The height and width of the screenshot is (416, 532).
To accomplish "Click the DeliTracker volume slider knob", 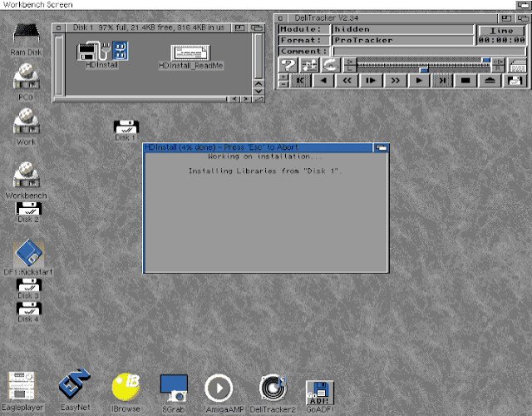I will click(487, 61).
